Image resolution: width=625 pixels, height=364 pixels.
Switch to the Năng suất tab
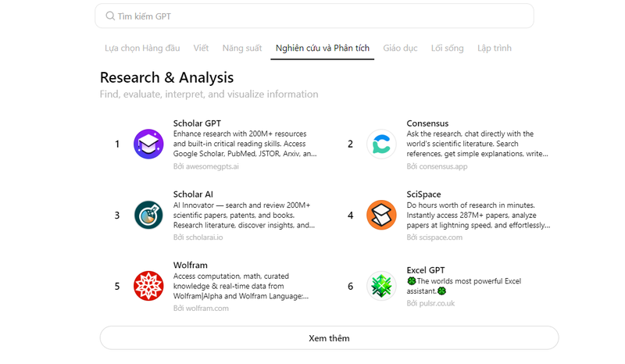tap(242, 48)
